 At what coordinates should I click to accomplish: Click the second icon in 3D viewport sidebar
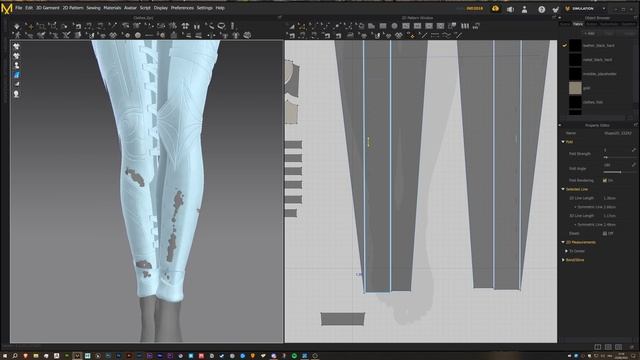pyautogui.click(x=16, y=56)
